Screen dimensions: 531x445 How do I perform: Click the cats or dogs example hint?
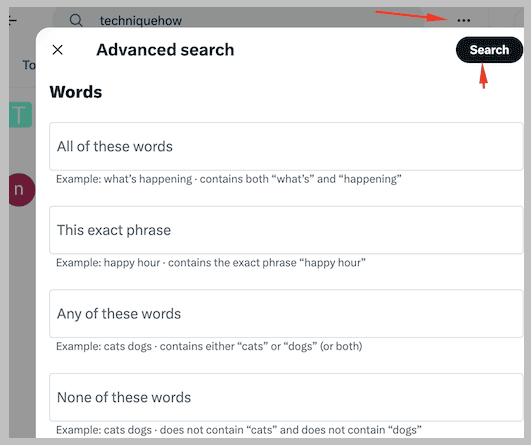point(209,346)
